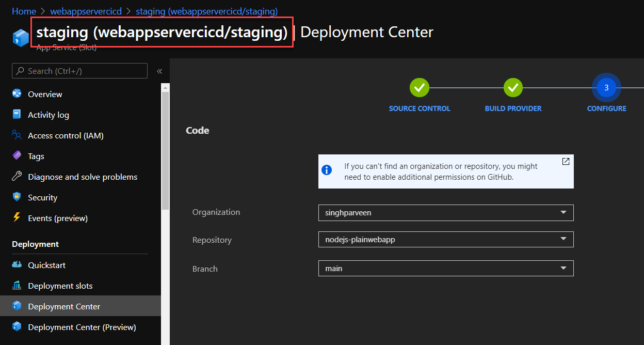Viewport: 644px width, 345px height.
Task: Navigate to webappservercicd breadcrumb link
Action: [x=86, y=11]
